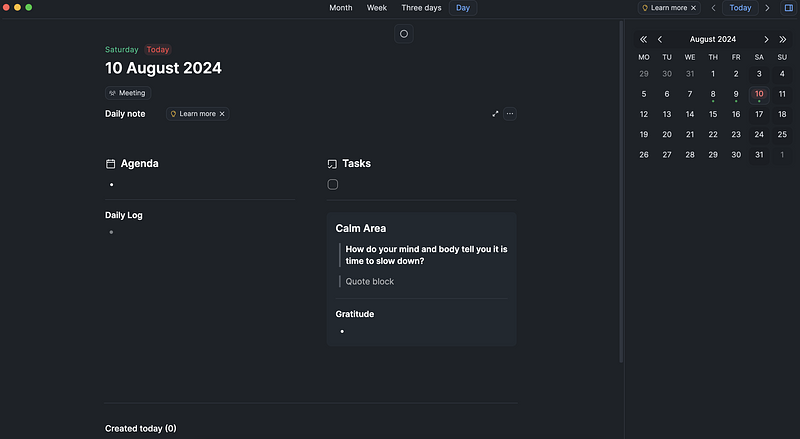Viewport: 800px width, 439px height.
Task: Jump back one year in mini calendar
Action: click(x=643, y=39)
